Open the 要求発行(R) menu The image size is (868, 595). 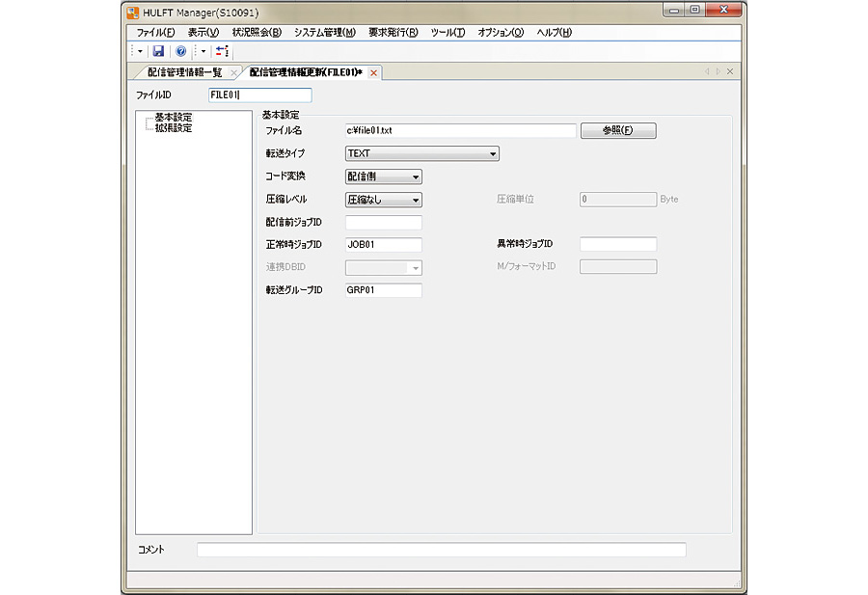393,32
